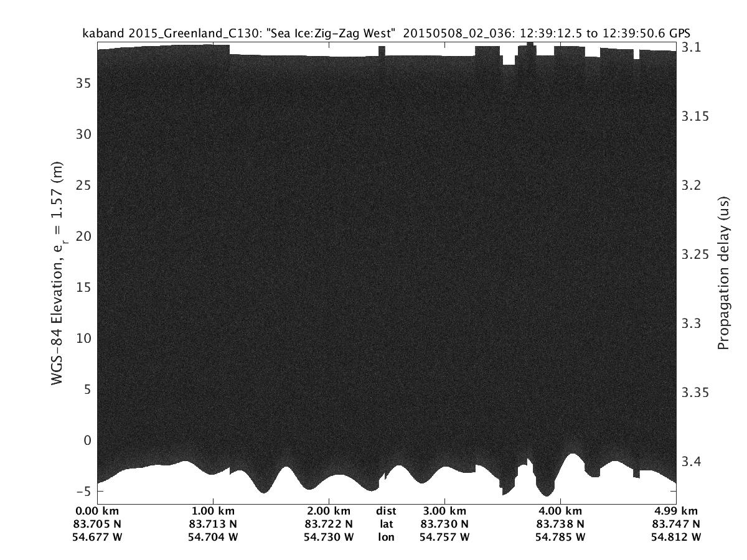This screenshot has height=560, width=747.
Task: Click the 2.00 km distance label
Action: 329,511
